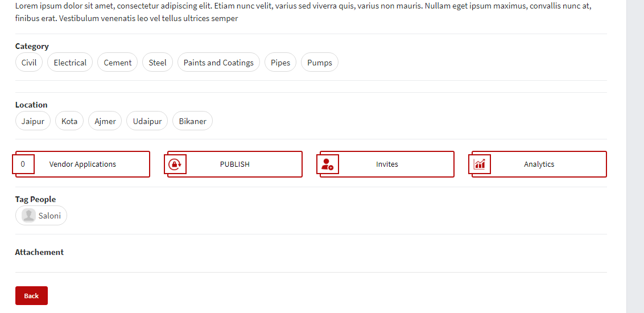Screen dimensions: 644x313
Task: Select the Bikaner location chip
Action: 192,121
